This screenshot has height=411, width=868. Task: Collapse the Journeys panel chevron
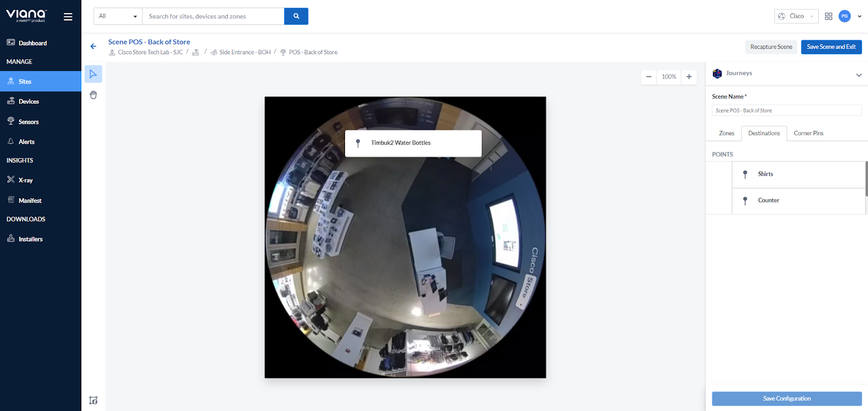click(859, 75)
